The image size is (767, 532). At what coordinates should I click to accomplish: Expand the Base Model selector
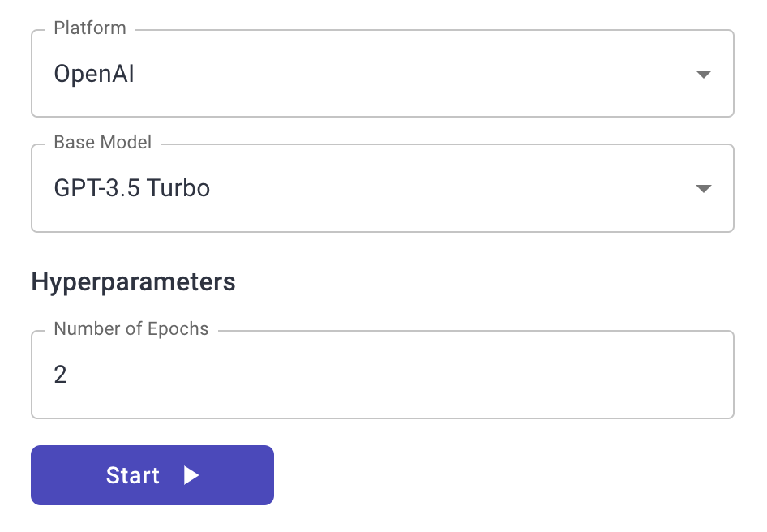pyautogui.click(x=382, y=189)
